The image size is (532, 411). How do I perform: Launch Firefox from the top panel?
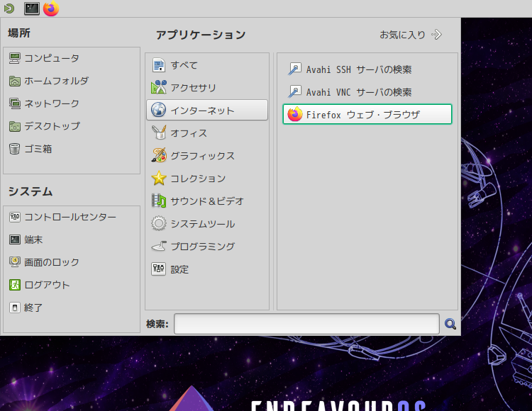[51, 8]
